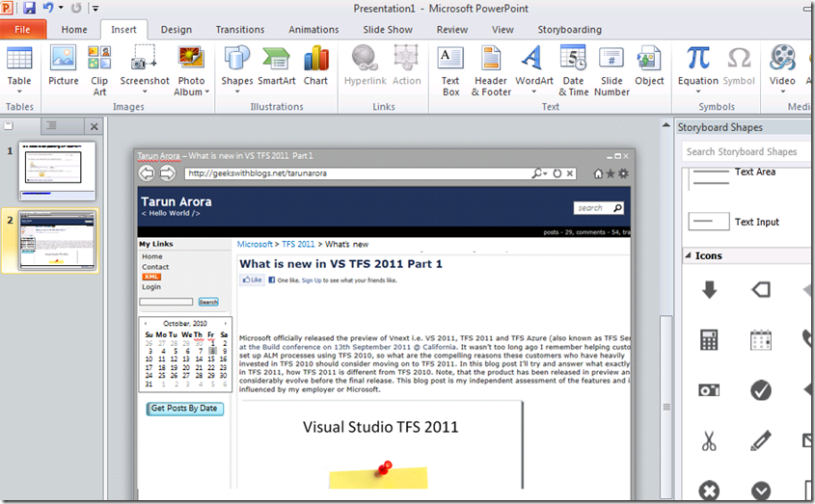Select the pencil storyboard icon
Image resolution: width=815 pixels, height=504 pixels.
point(761,440)
